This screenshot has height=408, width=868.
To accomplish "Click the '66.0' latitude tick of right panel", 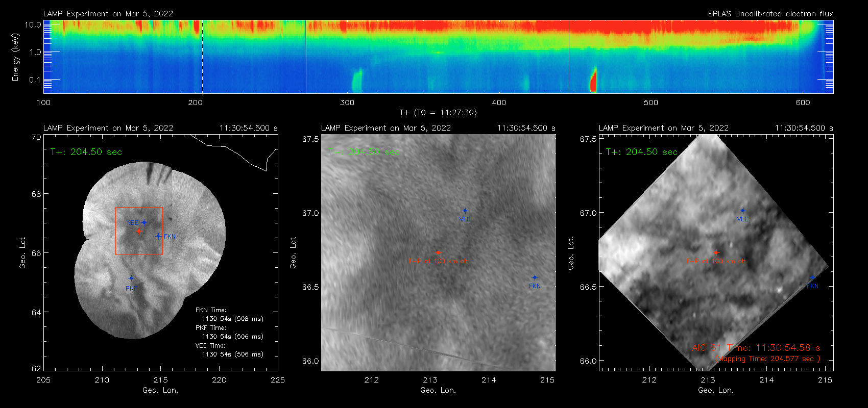I will pyautogui.click(x=588, y=361).
